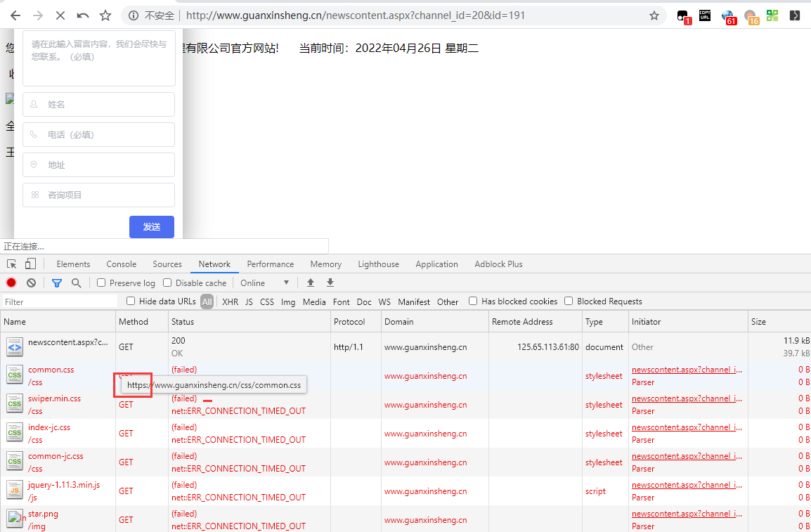Click the import HAR file upload icon

click(310, 282)
